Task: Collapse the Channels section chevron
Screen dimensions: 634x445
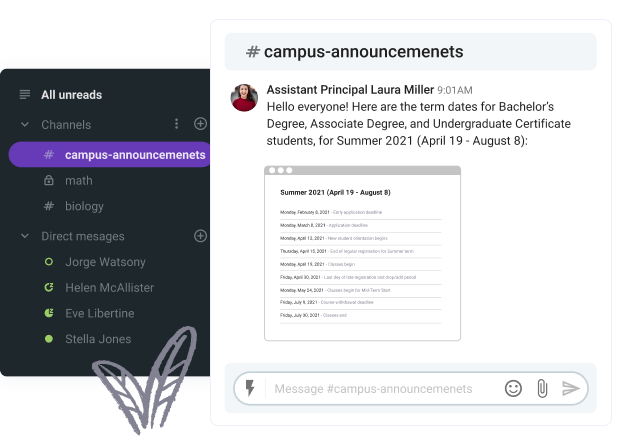Action: 25,124
